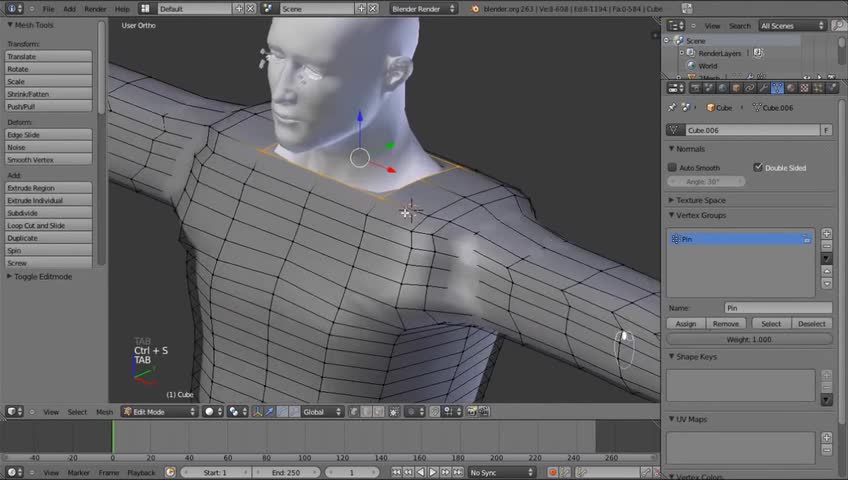Open the Mesh menu in viewport header
The image size is (848, 480).
click(x=104, y=412)
